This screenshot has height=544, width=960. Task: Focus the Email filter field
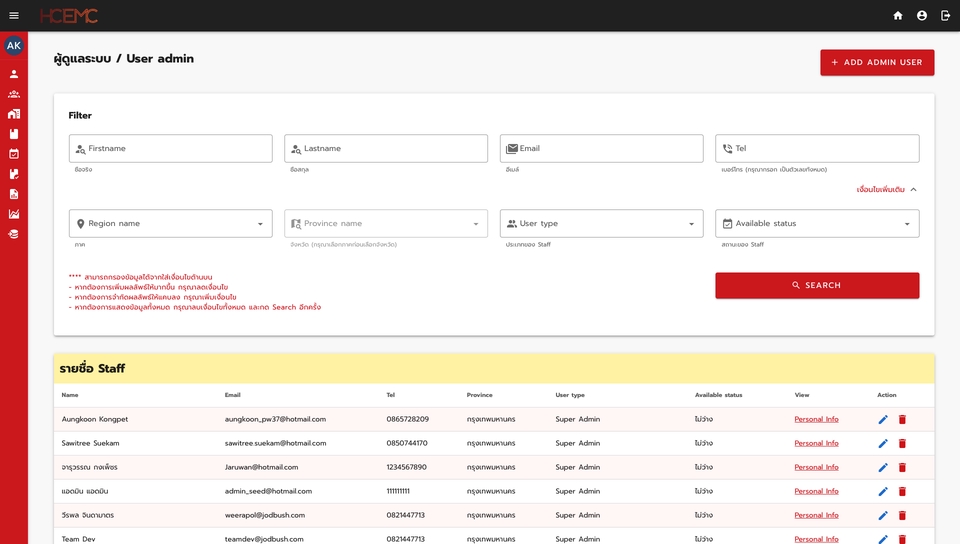click(x=601, y=148)
